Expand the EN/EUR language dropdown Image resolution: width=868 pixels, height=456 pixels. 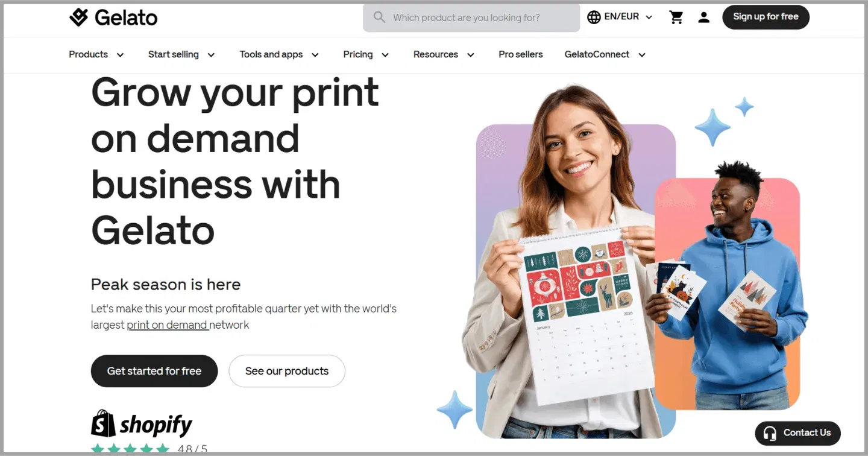[620, 17]
